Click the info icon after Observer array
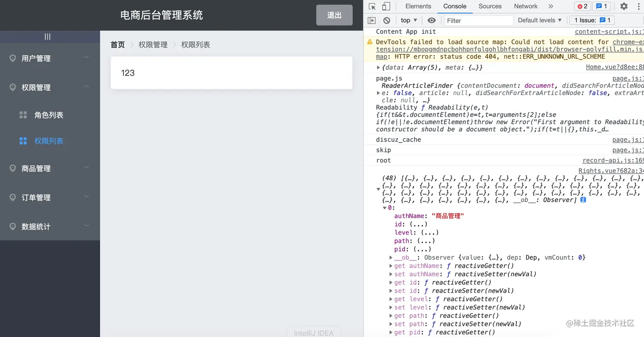 [583, 200]
